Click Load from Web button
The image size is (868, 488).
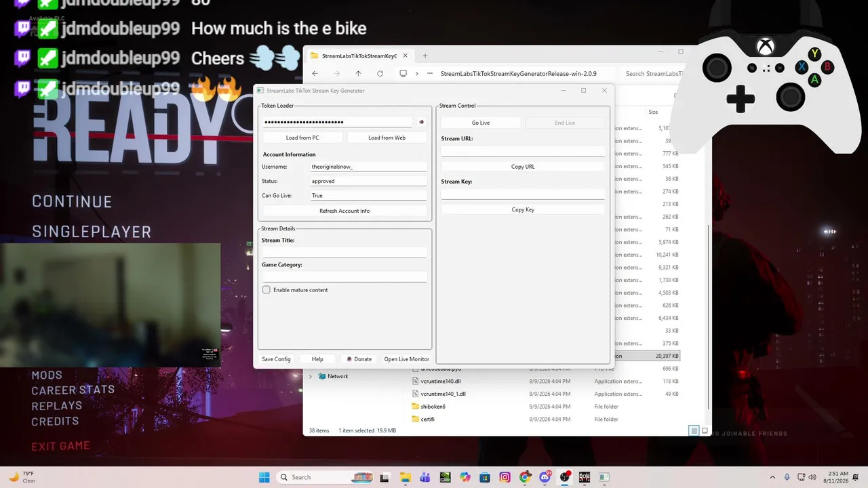click(x=387, y=138)
